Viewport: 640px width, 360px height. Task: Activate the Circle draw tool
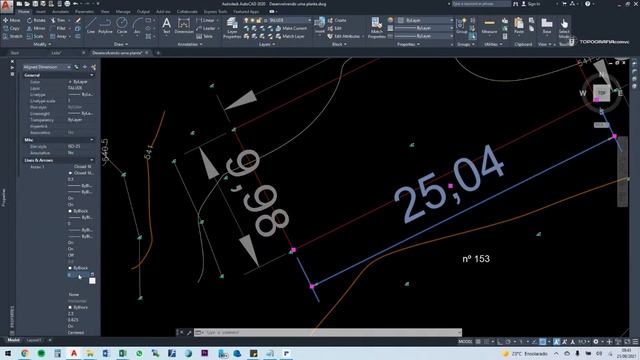(x=122, y=26)
